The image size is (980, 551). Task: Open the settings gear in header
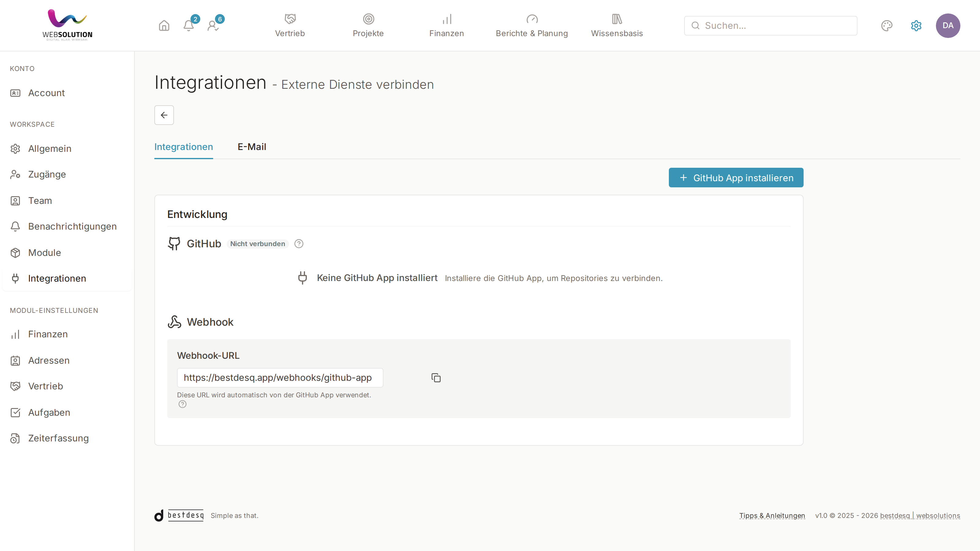point(916,25)
